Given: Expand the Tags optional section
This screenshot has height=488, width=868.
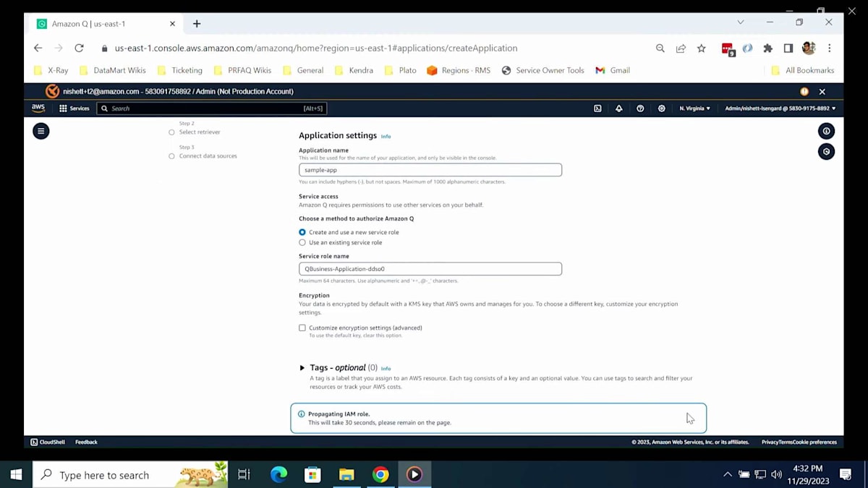Looking at the screenshot, I should click(x=302, y=368).
